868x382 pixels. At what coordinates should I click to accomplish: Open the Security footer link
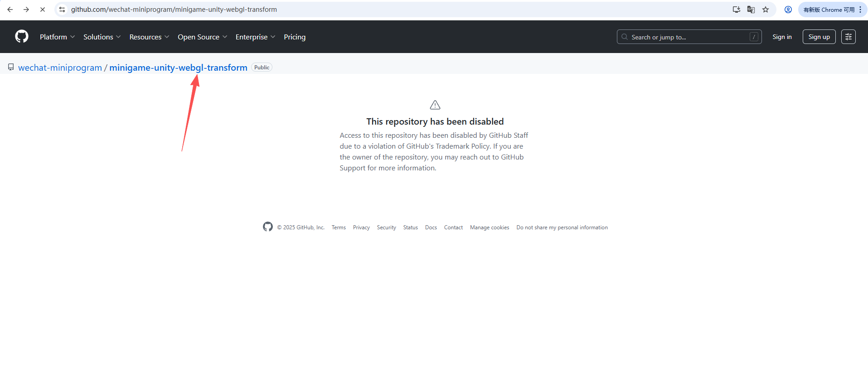387,227
